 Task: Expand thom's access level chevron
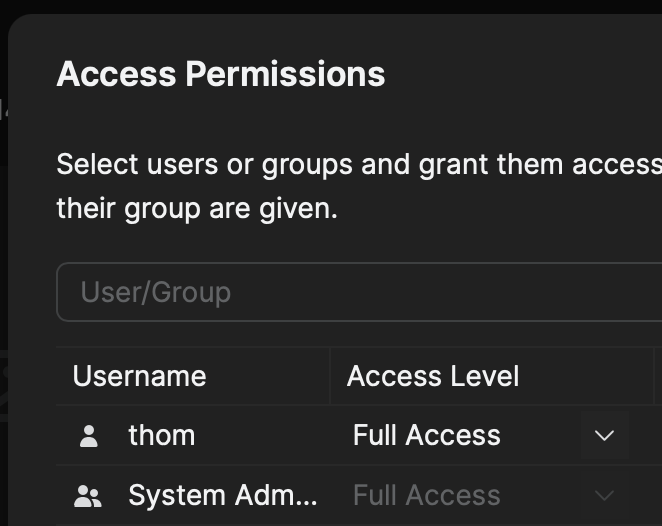604,436
